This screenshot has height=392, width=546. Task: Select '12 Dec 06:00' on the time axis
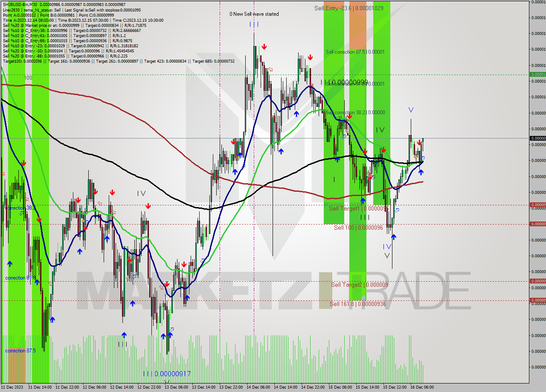point(94,387)
